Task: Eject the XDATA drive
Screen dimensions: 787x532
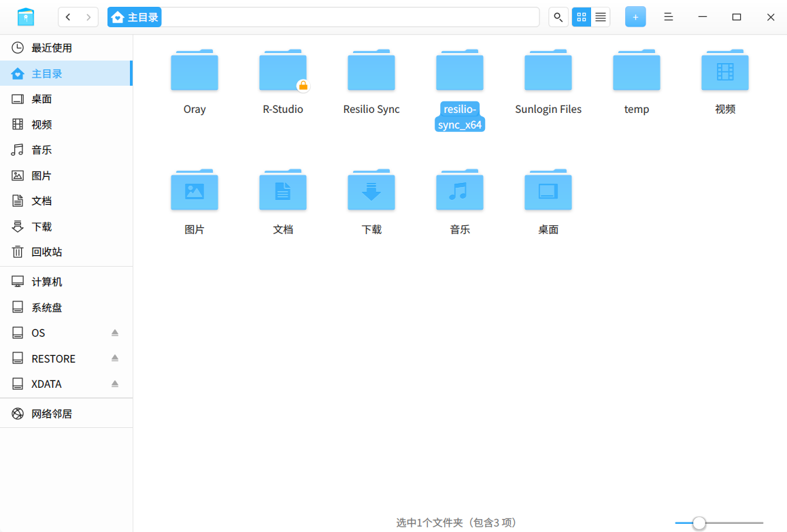Action: tap(115, 384)
